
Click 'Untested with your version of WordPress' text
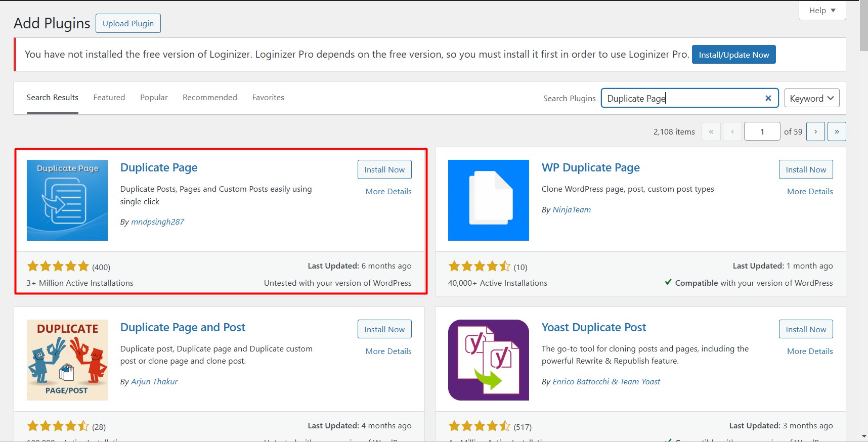point(337,283)
